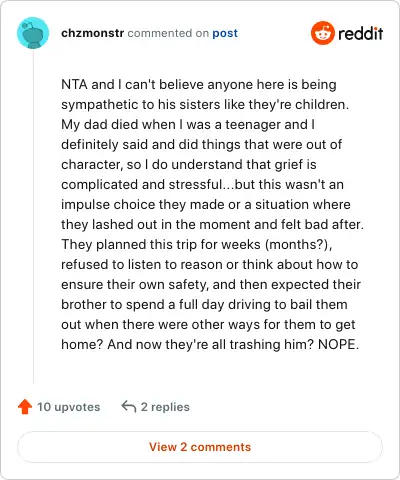Click the chzmonstr user avatar
This screenshot has height=480, width=400.
pos(33,33)
